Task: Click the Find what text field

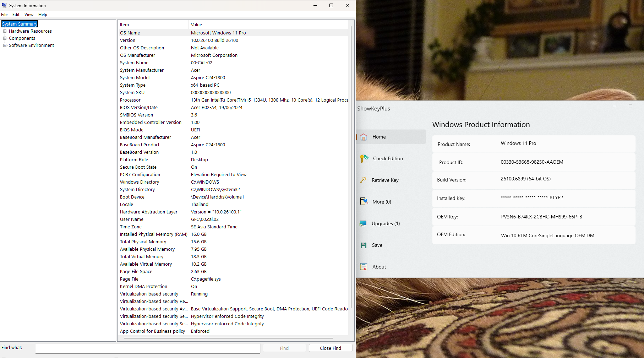Action: point(147,348)
